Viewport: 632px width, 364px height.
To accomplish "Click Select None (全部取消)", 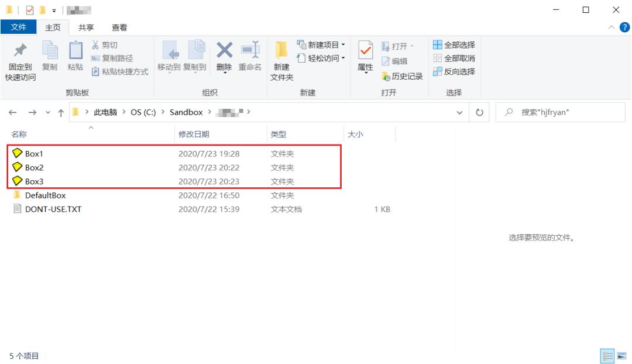I will pyautogui.click(x=454, y=58).
